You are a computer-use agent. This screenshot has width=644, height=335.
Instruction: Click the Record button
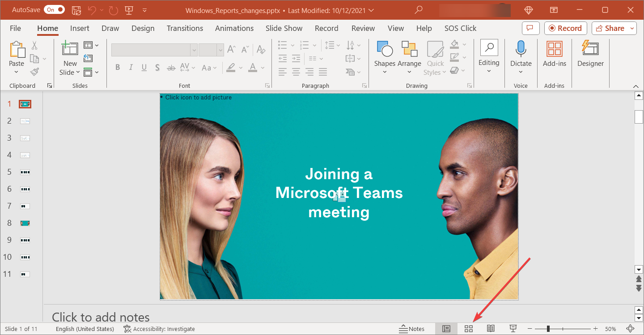pyautogui.click(x=566, y=28)
